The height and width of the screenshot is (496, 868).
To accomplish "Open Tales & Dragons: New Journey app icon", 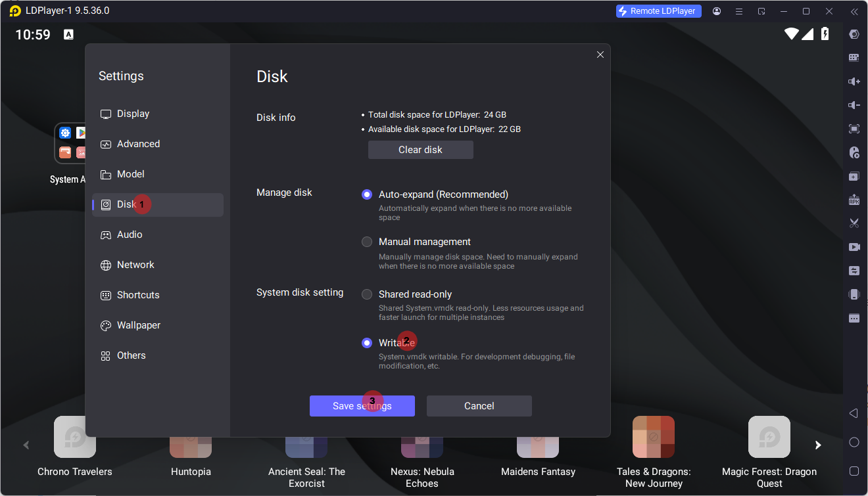I will [654, 437].
